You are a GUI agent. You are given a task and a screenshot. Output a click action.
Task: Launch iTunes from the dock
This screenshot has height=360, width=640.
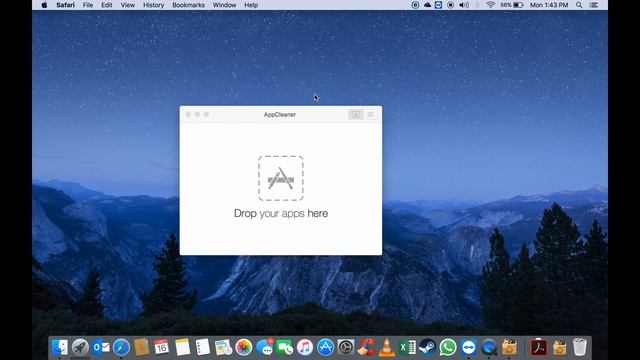(x=305, y=347)
